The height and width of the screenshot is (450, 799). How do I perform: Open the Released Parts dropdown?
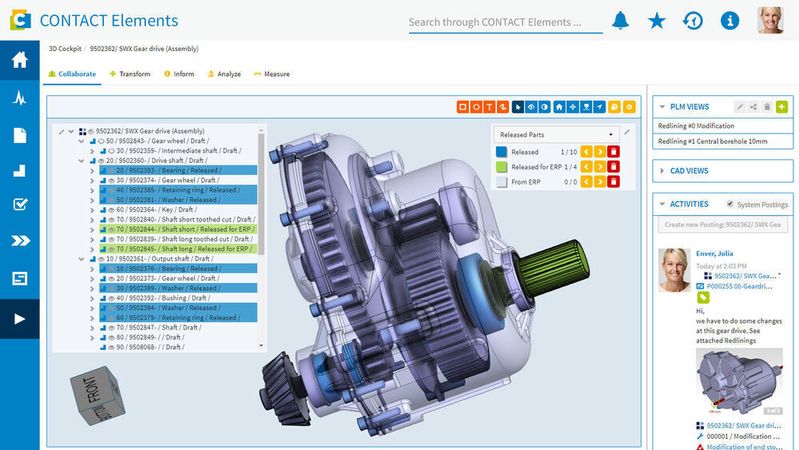click(556, 135)
